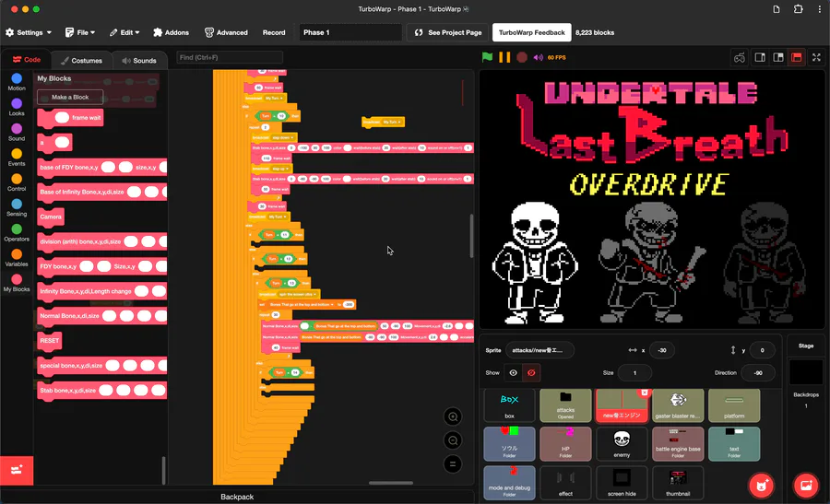Pause the running project
Image resolution: width=830 pixels, height=504 pixels.
(504, 57)
